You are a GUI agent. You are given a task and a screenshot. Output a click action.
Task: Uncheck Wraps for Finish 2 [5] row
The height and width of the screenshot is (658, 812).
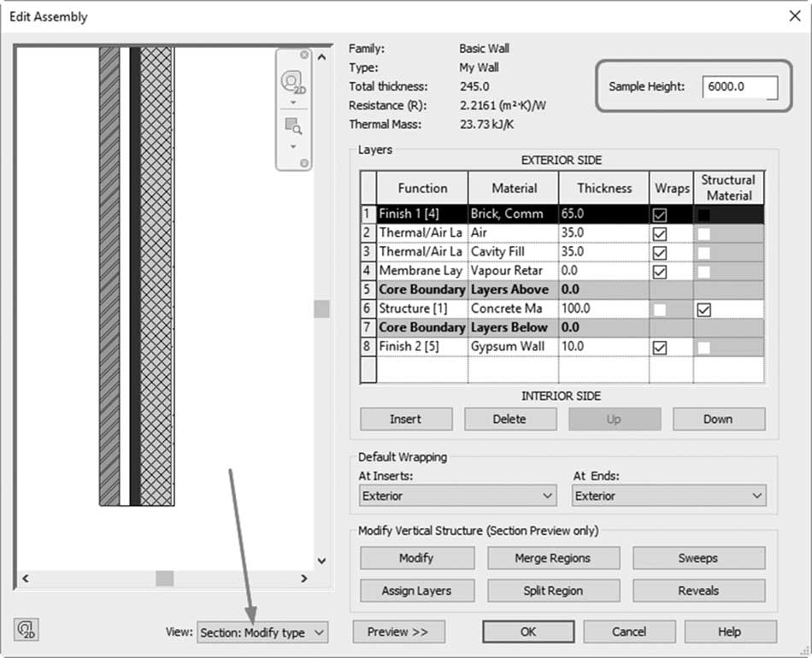click(660, 348)
